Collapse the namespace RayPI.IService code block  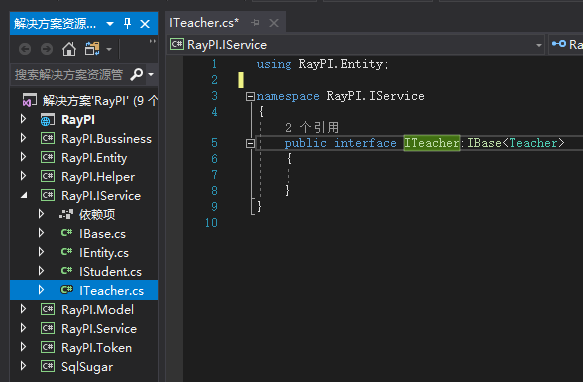click(x=250, y=97)
